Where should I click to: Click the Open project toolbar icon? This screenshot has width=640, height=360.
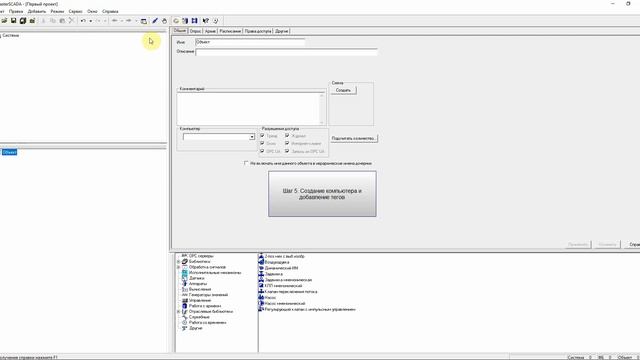[4, 21]
